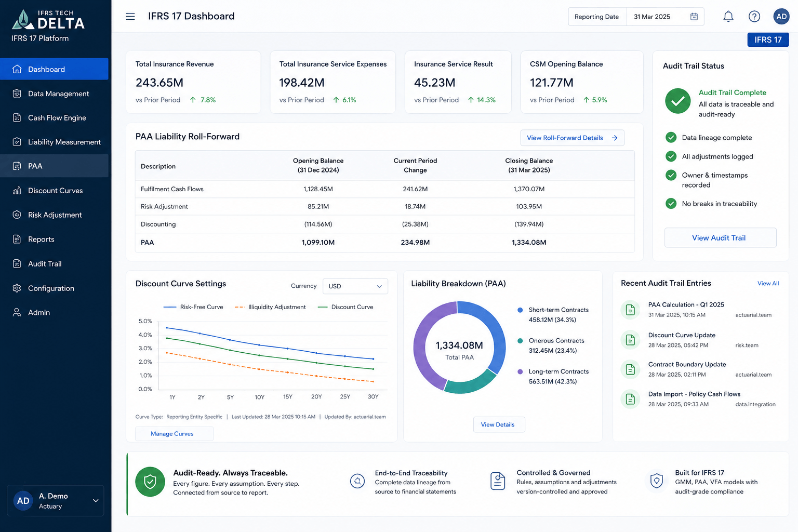The height and width of the screenshot is (532, 798).
Task: Open the hamburger menu icon
Action: [x=130, y=17]
